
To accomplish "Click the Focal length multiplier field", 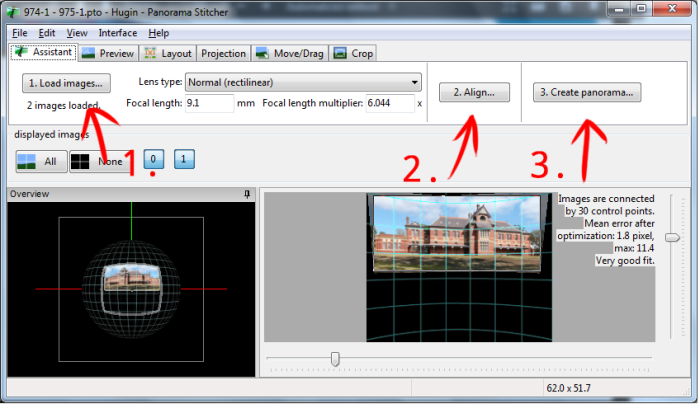I will point(390,103).
